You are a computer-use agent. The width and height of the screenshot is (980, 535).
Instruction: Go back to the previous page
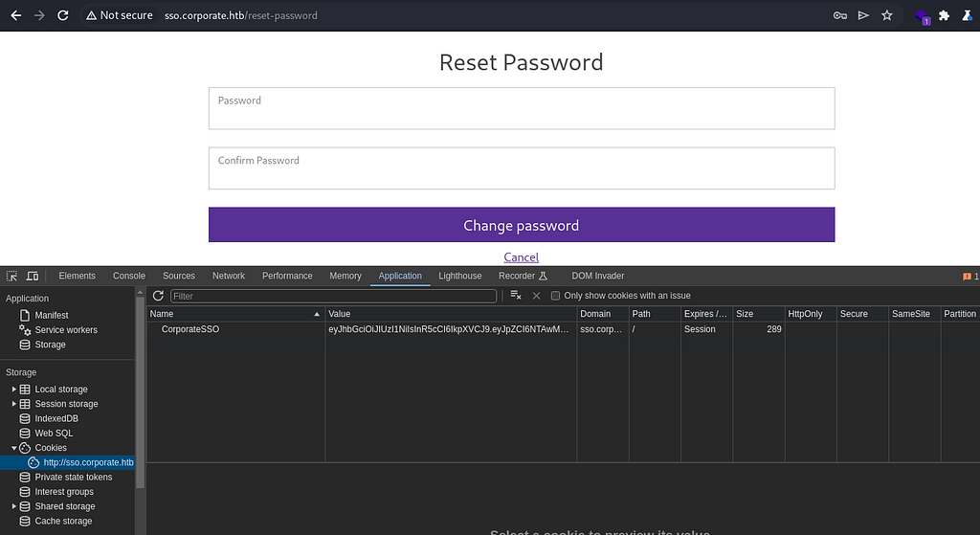pos(16,15)
